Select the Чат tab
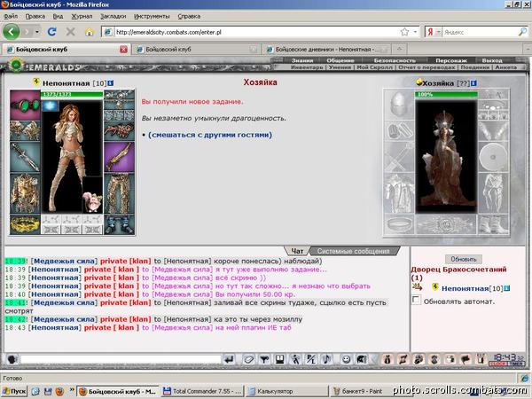The image size is (532, 399). [x=297, y=251]
